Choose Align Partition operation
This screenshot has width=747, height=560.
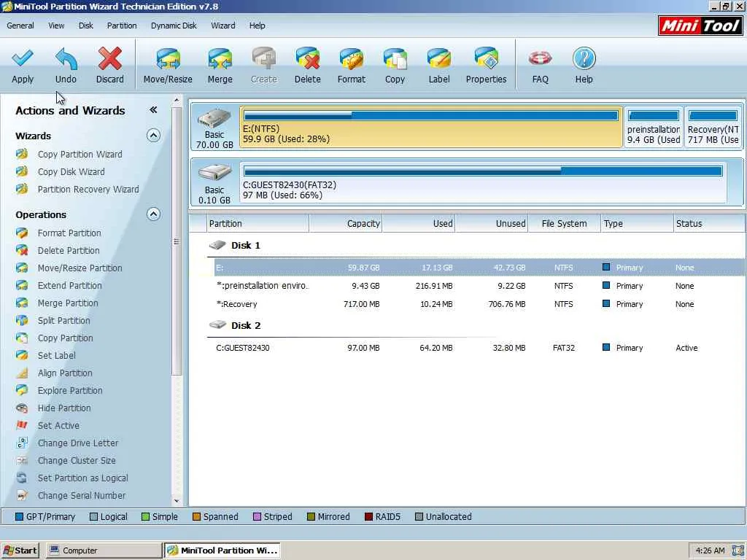(65, 373)
